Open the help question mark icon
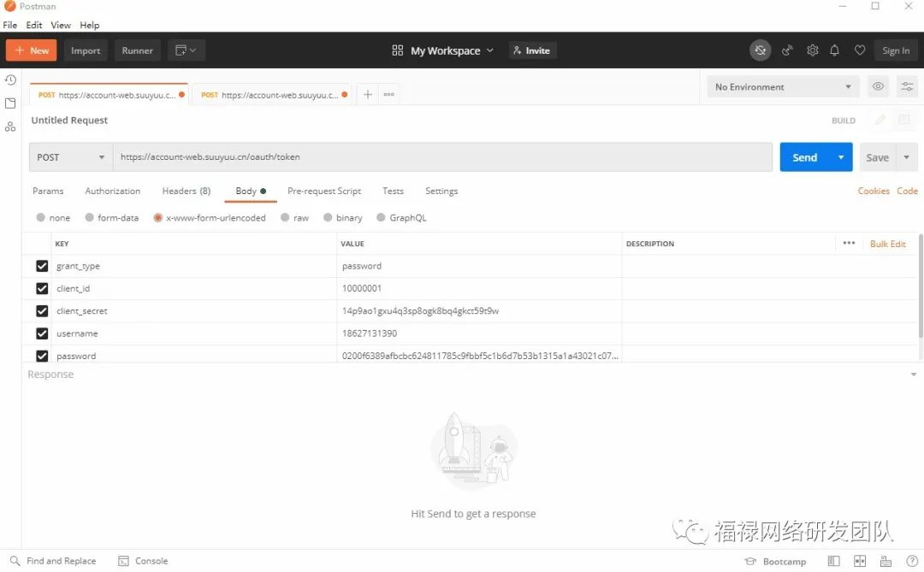 [912, 562]
